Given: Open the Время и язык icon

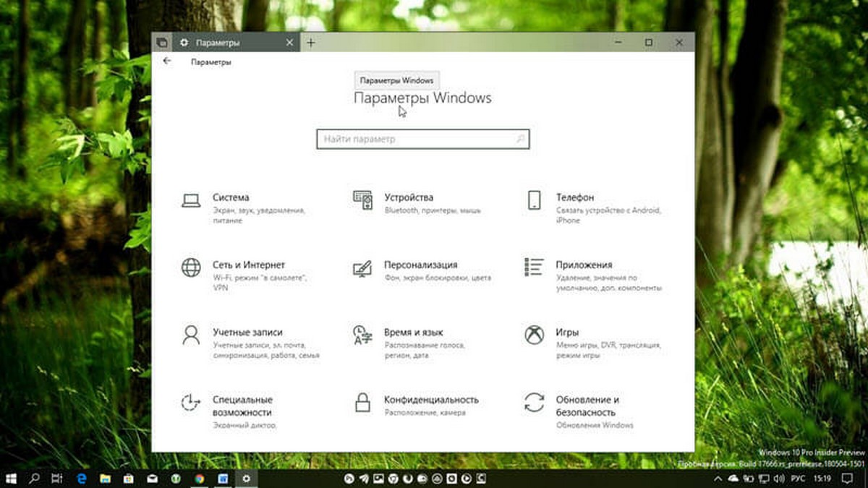Looking at the screenshot, I should point(362,335).
